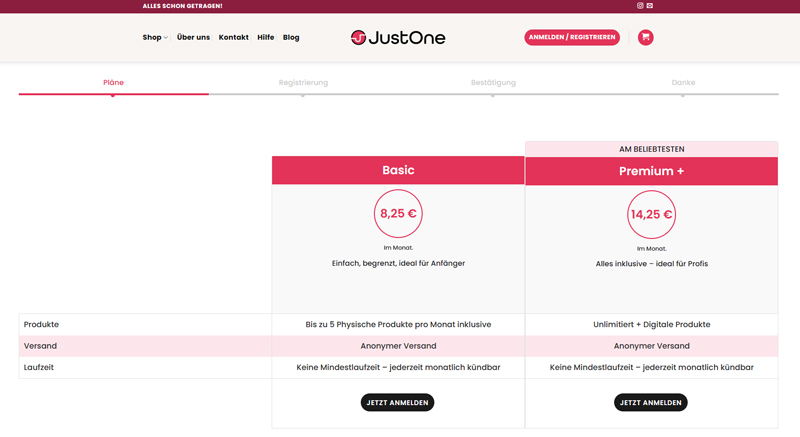Select the Pläne step tab
Viewport: 800px width, 437px height.
113,83
